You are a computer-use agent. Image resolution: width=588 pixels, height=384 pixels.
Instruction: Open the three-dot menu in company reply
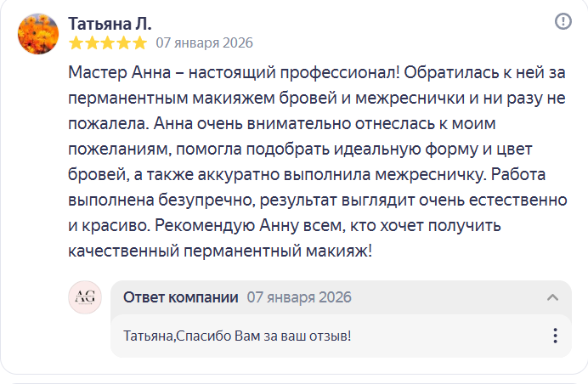(x=555, y=336)
